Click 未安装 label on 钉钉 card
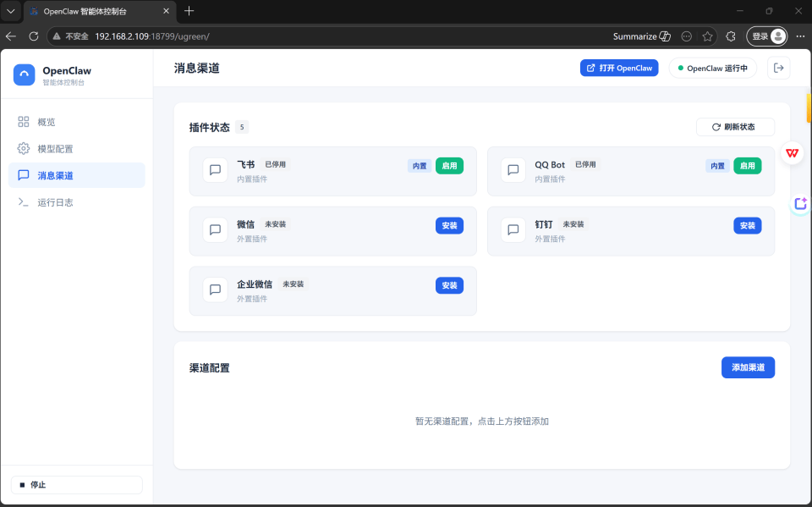 tap(573, 224)
